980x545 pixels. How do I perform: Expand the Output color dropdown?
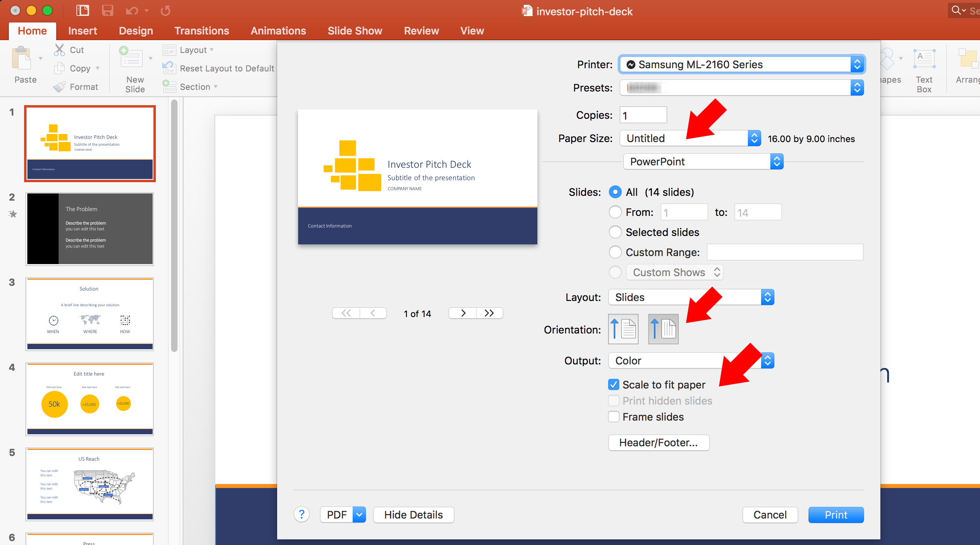point(769,360)
